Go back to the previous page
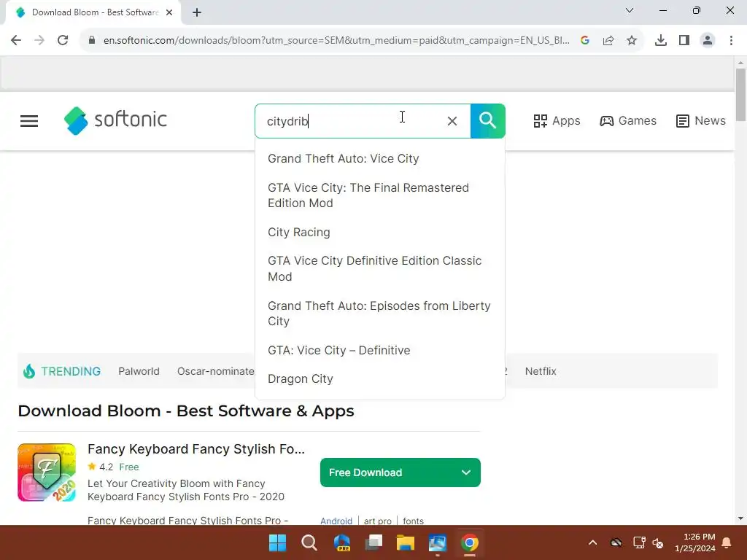The height and width of the screenshot is (560, 747). pyautogui.click(x=16, y=41)
